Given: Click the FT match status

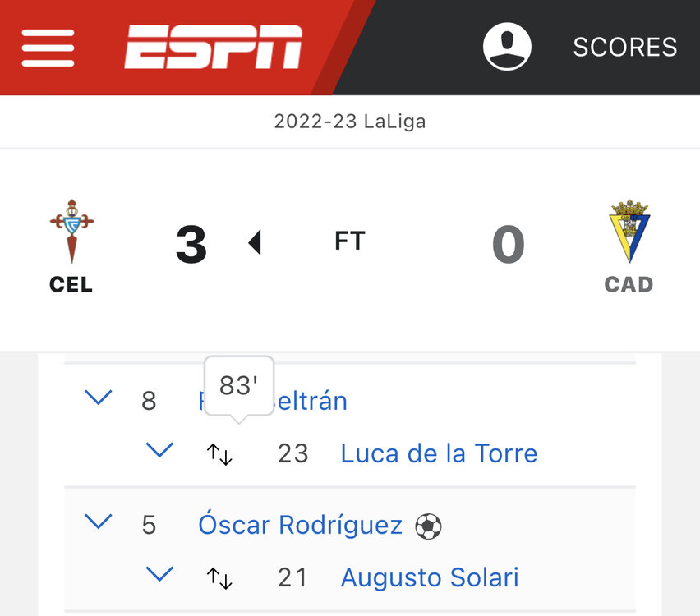Looking at the screenshot, I should pyautogui.click(x=350, y=241).
